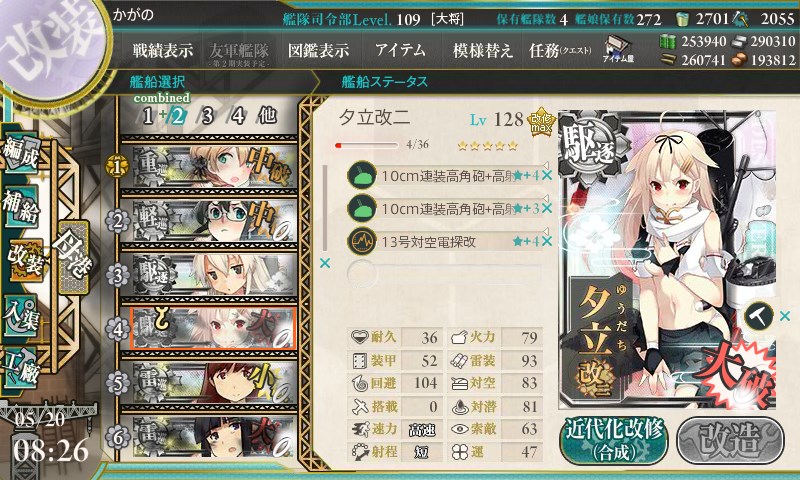Open the 補給 (resupply) sidebar icon
Screen dimensions: 800x480
coord(20,206)
